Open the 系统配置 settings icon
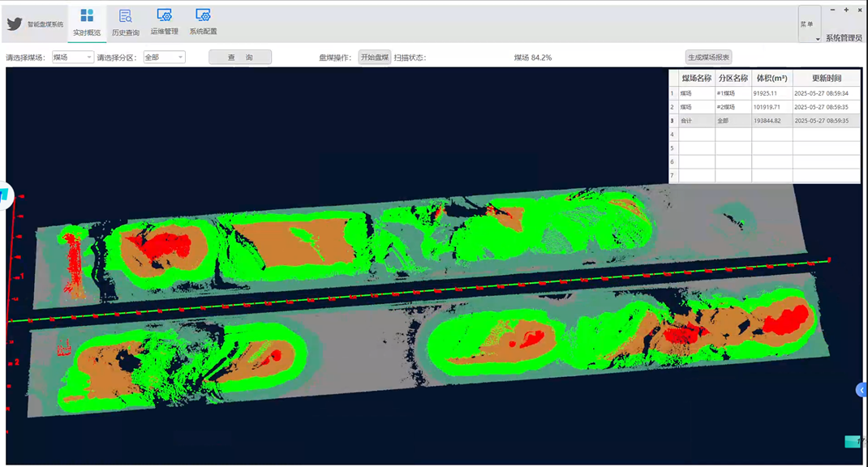The height and width of the screenshot is (467, 868). 203,16
